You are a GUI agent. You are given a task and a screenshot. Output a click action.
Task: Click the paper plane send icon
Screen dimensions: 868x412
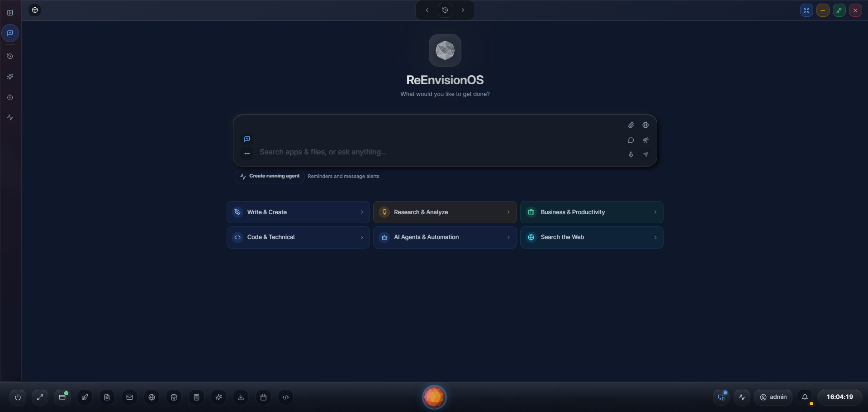pos(645,154)
